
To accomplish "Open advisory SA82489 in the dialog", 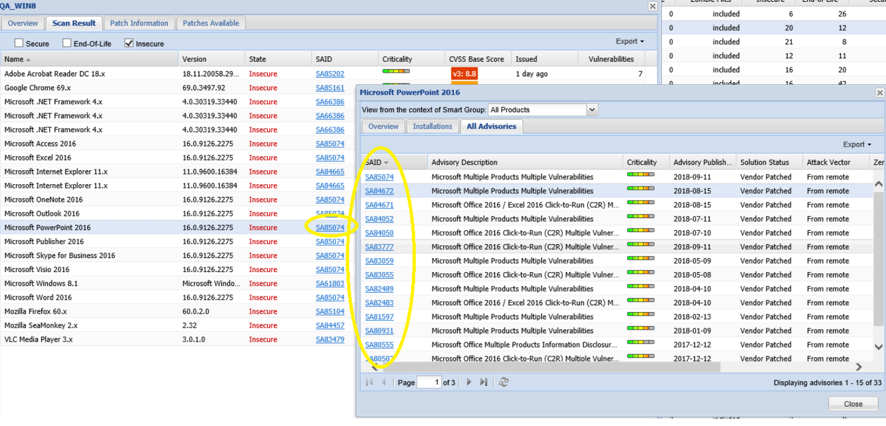I will click(x=379, y=289).
